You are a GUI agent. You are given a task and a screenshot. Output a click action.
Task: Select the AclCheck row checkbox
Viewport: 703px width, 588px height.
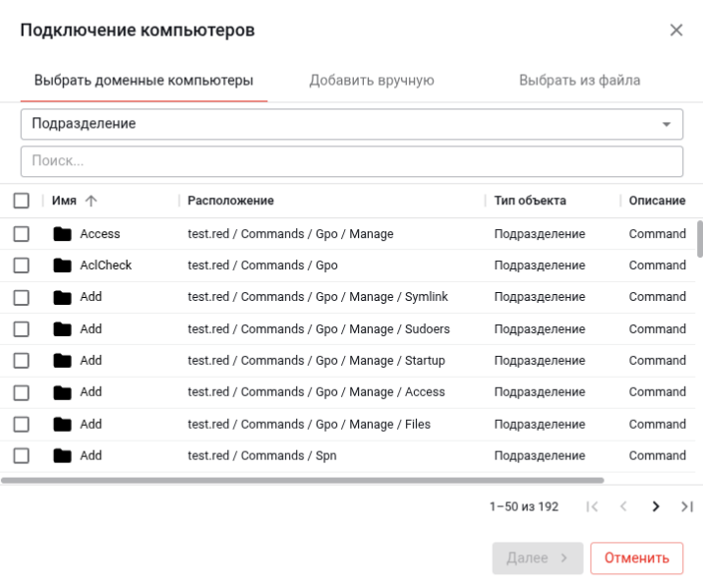(22, 265)
